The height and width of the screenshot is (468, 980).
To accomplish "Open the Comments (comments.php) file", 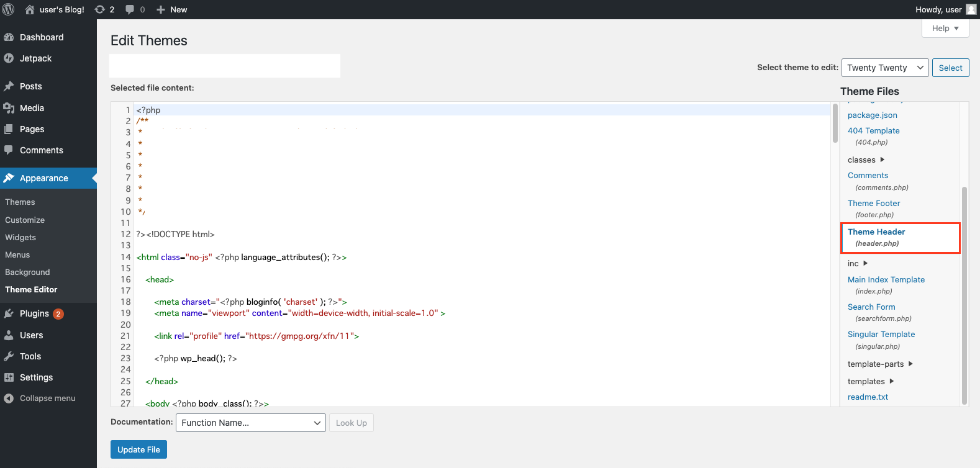I will (868, 176).
